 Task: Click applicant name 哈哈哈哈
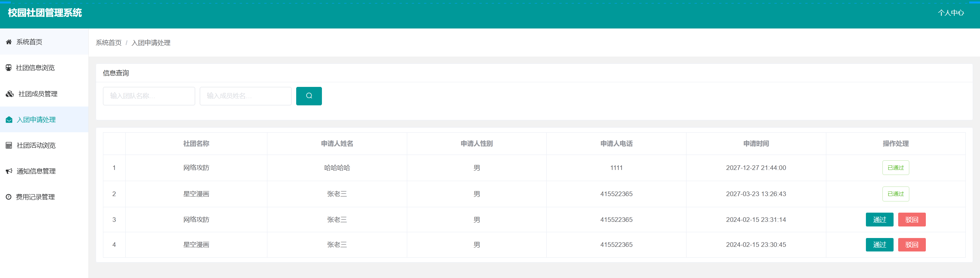pyautogui.click(x=337, y=168)
